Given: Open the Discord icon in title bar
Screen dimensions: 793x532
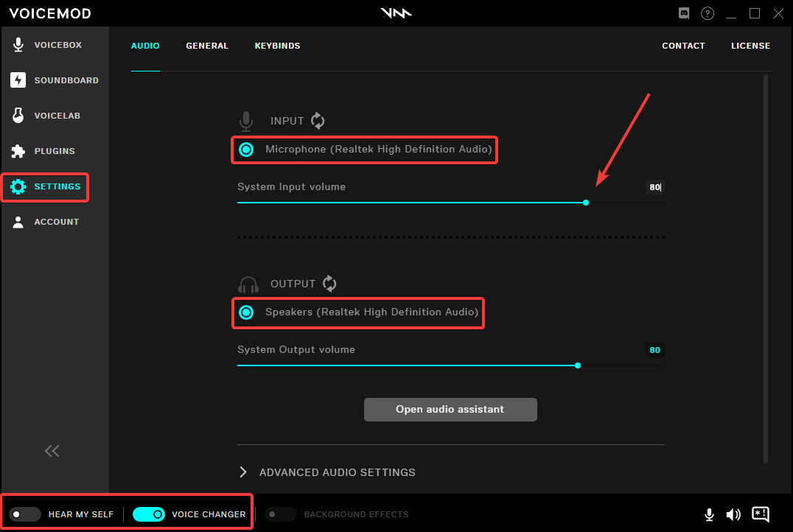Looking at the screenshot, I should click(x=684, y=13).
